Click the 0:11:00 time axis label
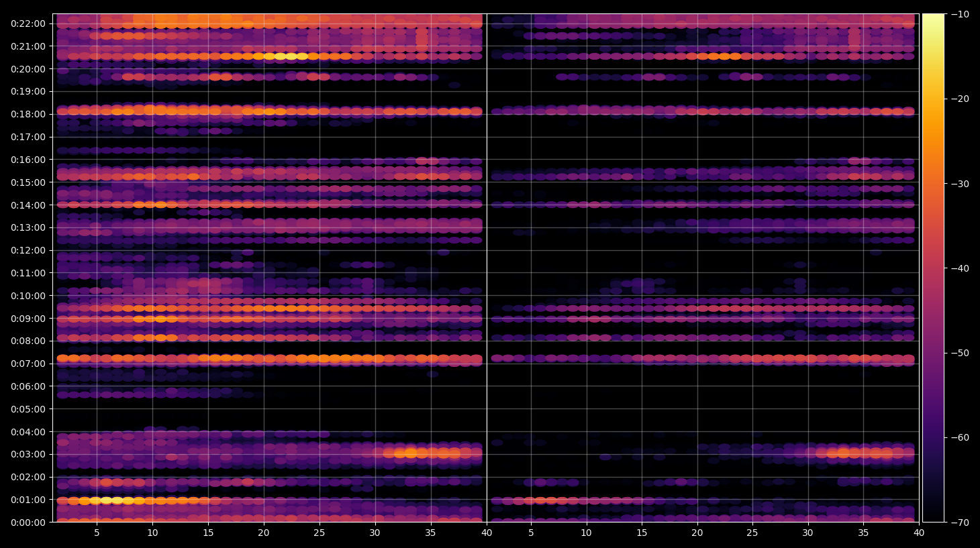Screen dimensions: 980x548 click(28, 273)
